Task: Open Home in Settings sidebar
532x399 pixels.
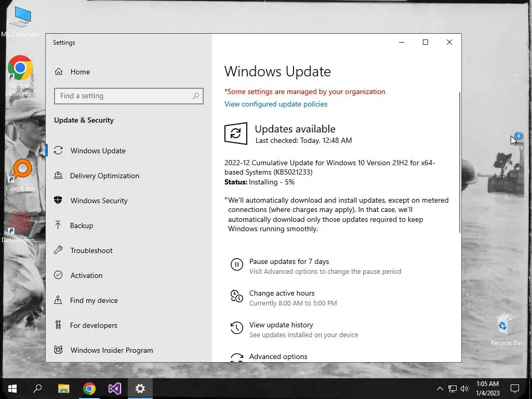Action: coord(72,72)
